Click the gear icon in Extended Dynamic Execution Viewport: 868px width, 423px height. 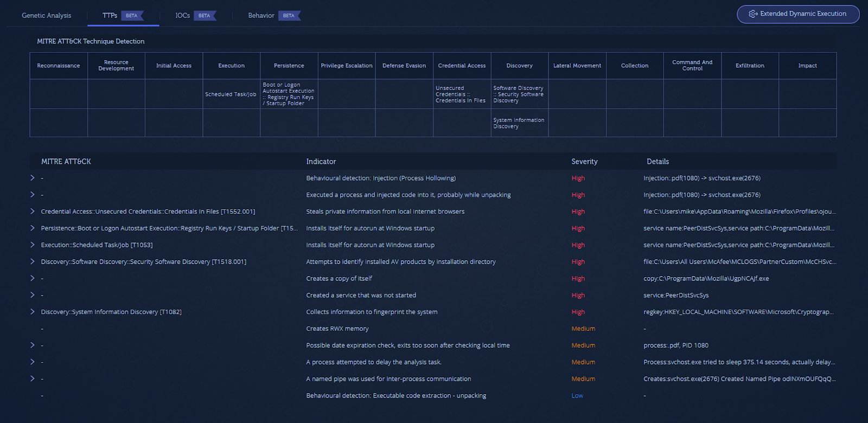tap(753, 14)
